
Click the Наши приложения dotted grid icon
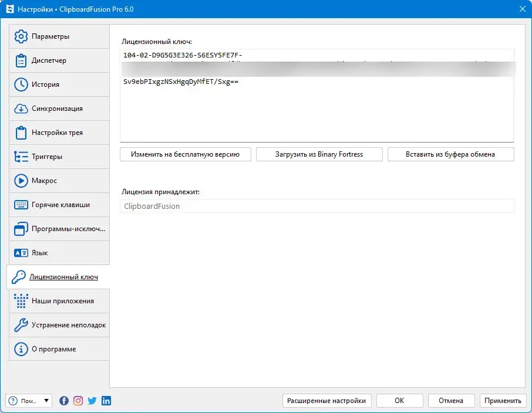21,301
